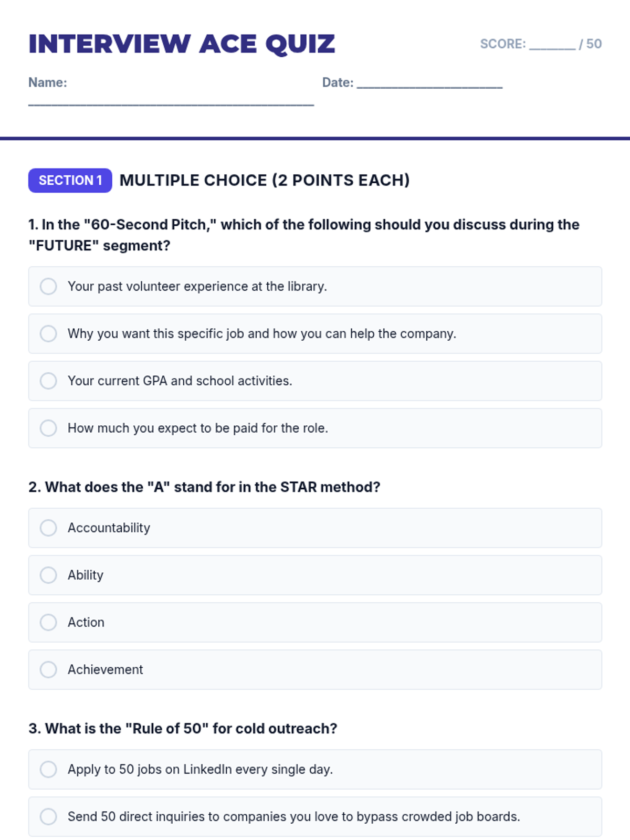This screenshot has height=840, width=630.
Task: Click the "/ 50" score total text
Action: click(x=591, y=44)
